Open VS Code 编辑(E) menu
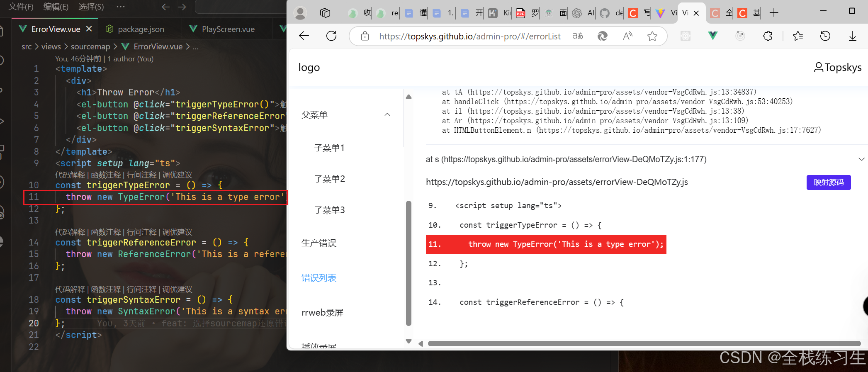This screenshot has height=372, width=868. click(x=56, y=7)
